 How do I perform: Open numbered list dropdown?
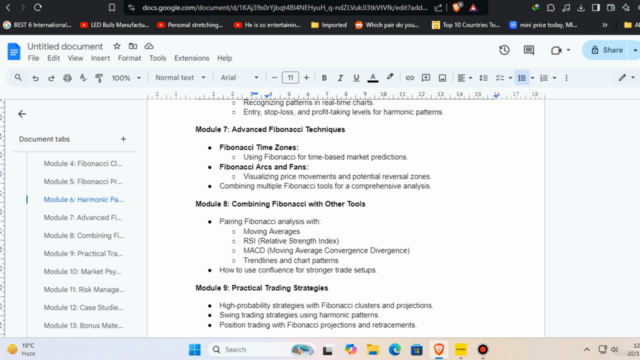548,78
